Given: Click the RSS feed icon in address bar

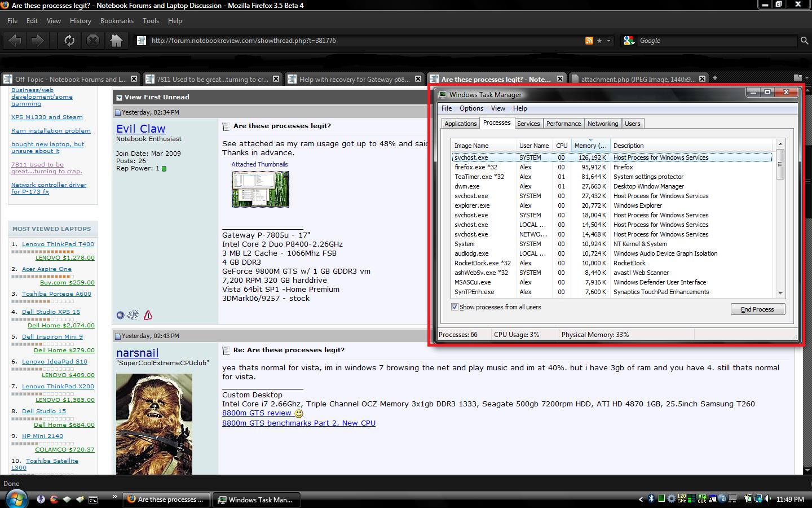Looking at the screenshot, I should coord(589,41).
